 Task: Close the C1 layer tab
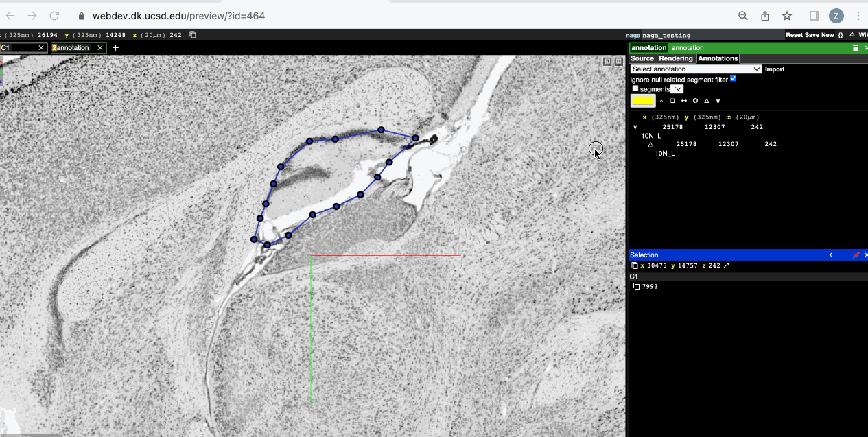pos(41,47)
